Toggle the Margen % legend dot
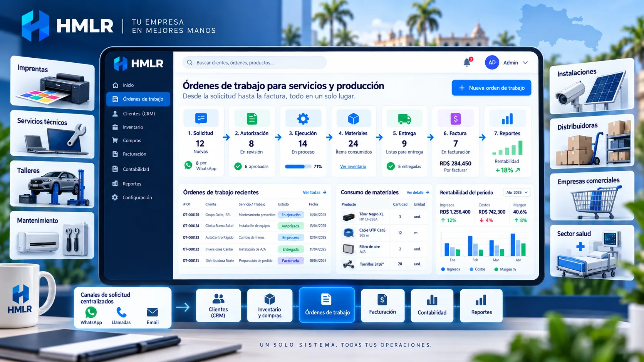The height and width of the screenshot is (362, 644). (496, 269)
